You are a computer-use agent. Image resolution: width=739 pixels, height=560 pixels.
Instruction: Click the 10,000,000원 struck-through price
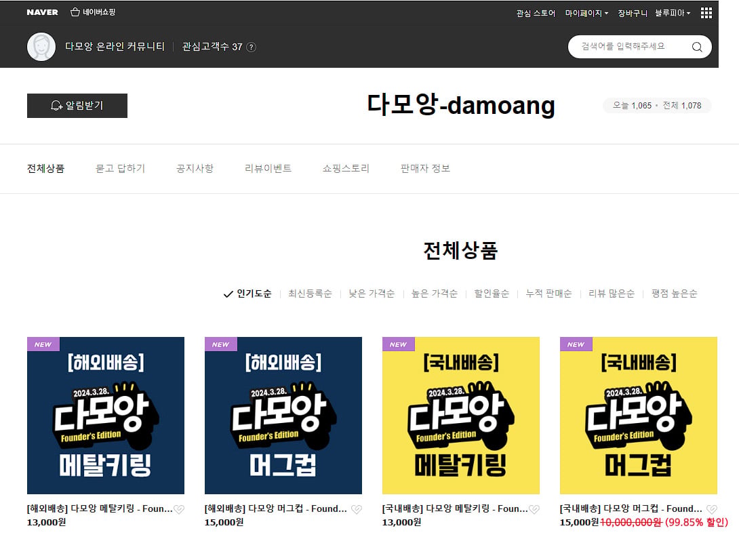tap(631, 522)
